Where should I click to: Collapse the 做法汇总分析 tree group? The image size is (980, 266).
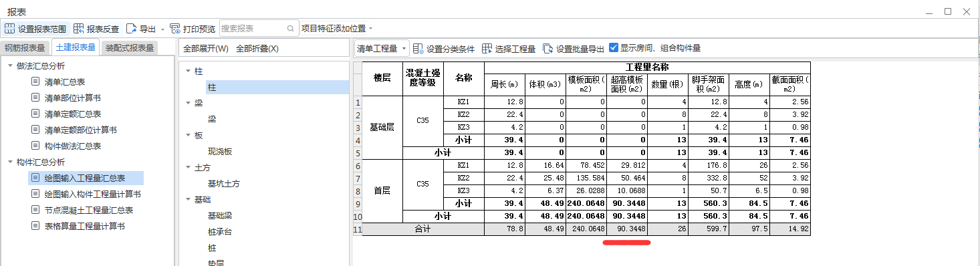(x=10, y=66)
